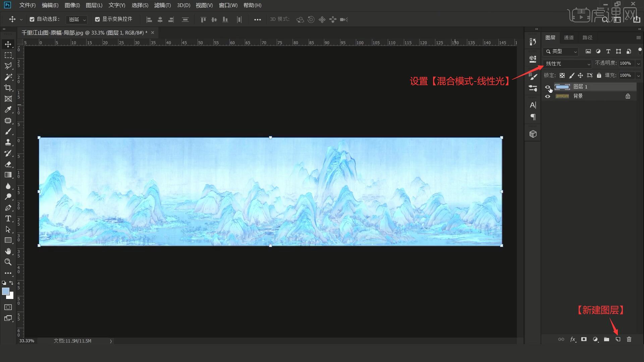Image resolution: width=644 pixels, height=362 pixels.
Task: Select the Pen tool
Action: click(8, 208)
